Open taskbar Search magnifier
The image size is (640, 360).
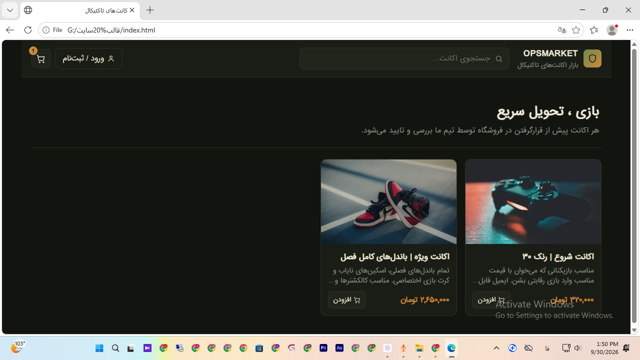pos(116,348)
